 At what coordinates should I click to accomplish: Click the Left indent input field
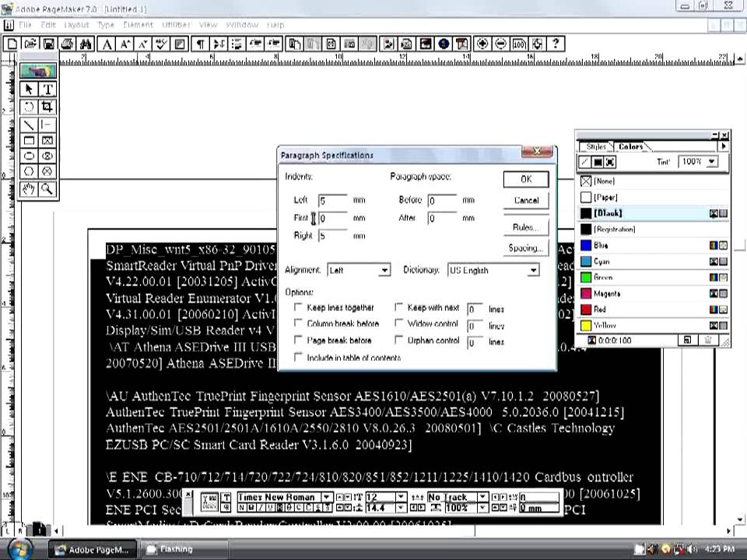click(333, 201)
